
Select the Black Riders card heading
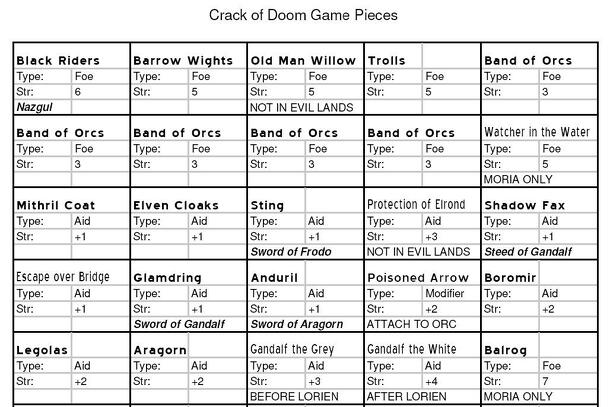click(x=58, y=61)
